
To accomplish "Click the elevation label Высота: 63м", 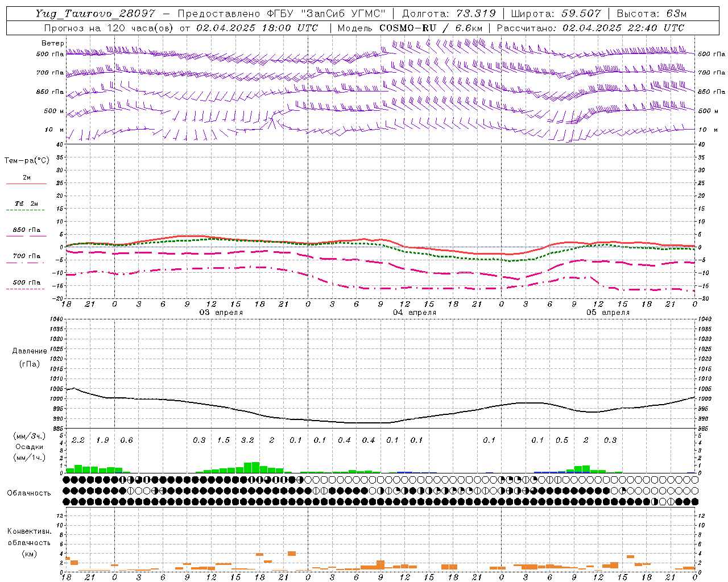I will click(652, 14).
